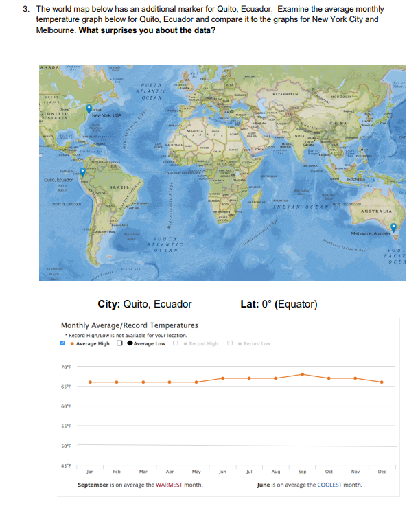Select the August data point on the line
Viewport: 420px width, 519px height.
276,378
